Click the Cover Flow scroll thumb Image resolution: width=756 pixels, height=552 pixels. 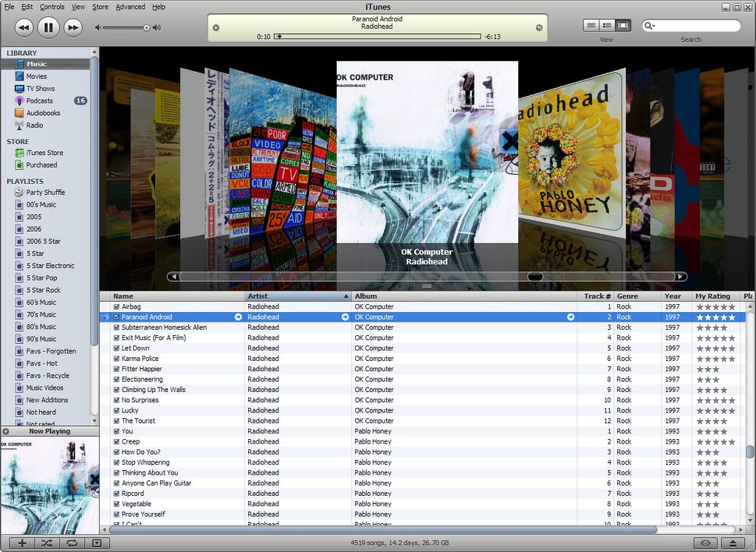pyautogui.click(x=535, y=277)
